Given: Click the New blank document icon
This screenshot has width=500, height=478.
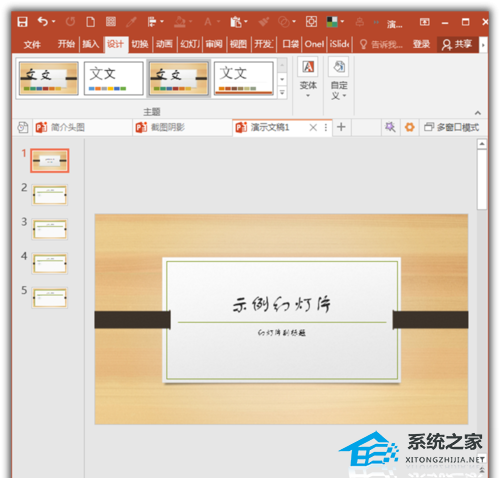Looking at the screenshot, I should click(90, 22).
